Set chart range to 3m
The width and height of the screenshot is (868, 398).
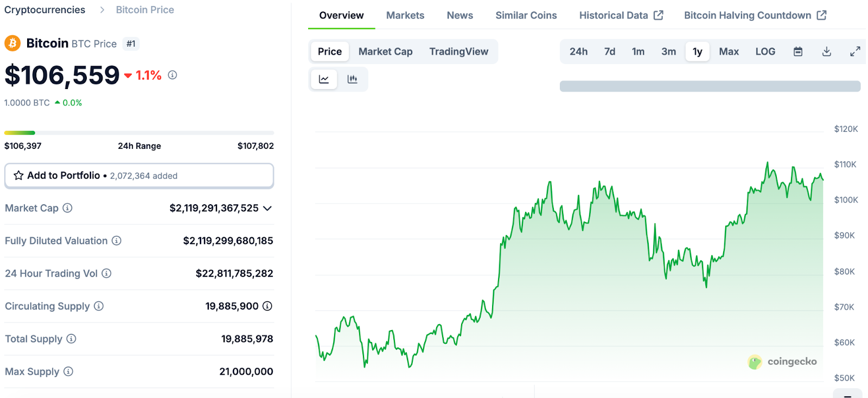tap(669, 52)
